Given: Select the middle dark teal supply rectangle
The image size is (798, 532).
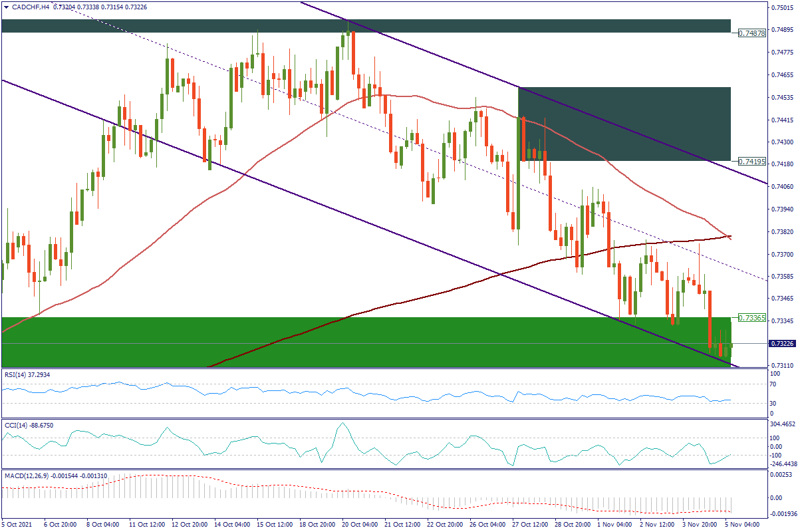Looking at the screenshot, I should 624,124.
